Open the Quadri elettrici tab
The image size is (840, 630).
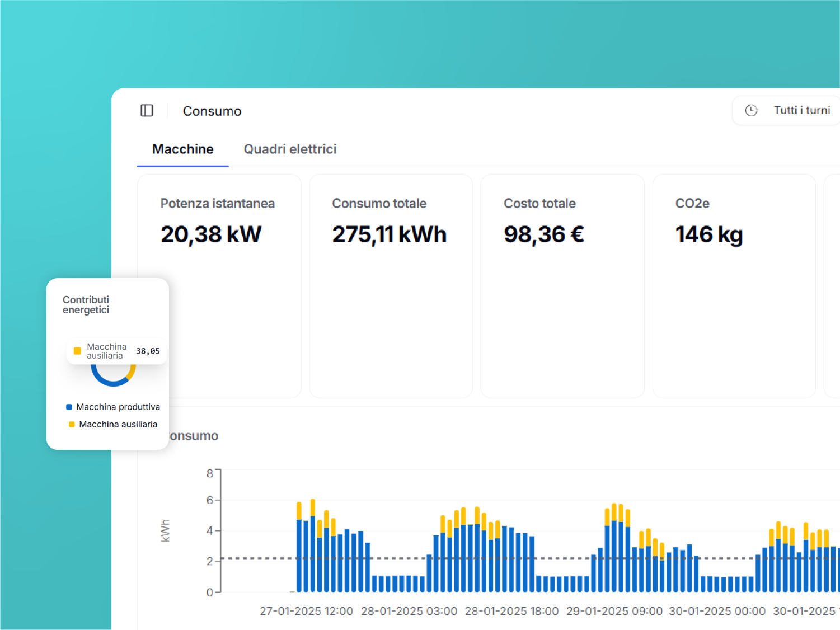click(x=290, y=149)
